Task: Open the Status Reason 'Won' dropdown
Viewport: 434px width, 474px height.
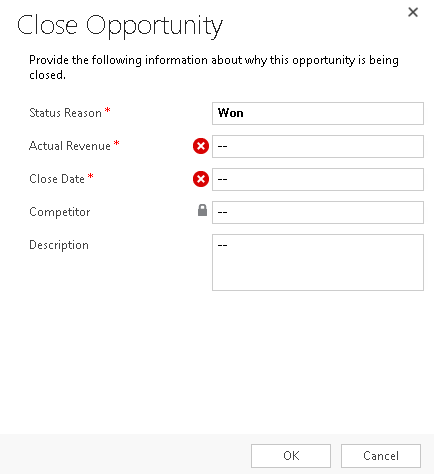Action: coord(318,113)
